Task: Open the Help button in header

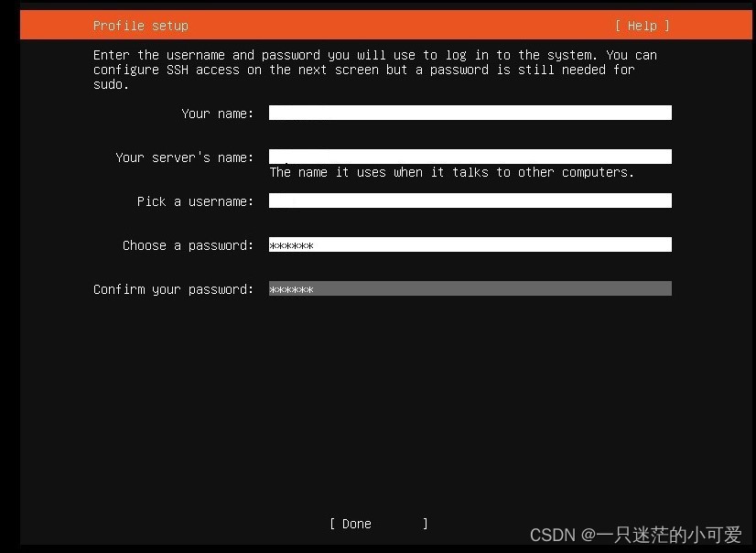Action: coord(643,26)
